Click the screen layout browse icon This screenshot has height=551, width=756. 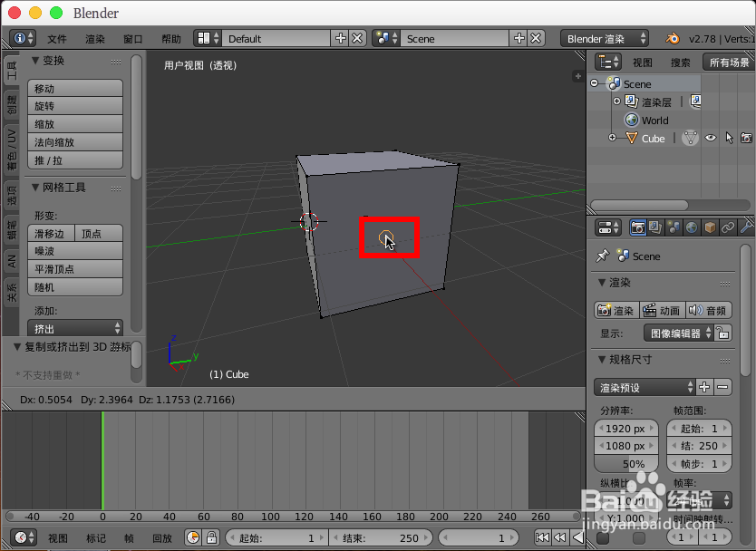coord(208,38)
